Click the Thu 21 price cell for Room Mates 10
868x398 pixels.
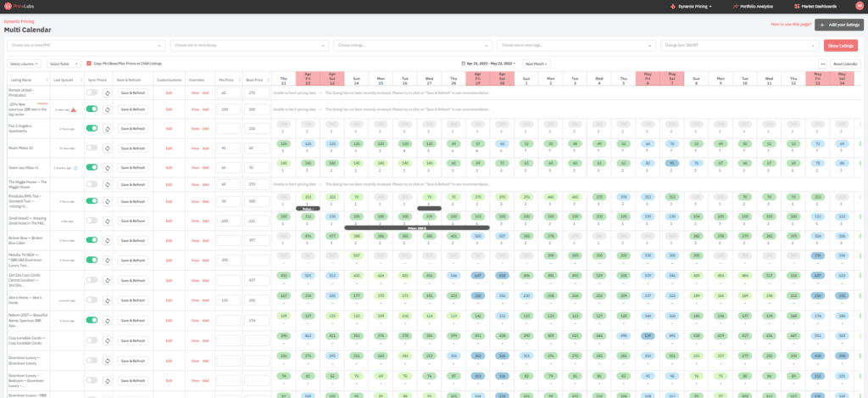click(283, 143)
